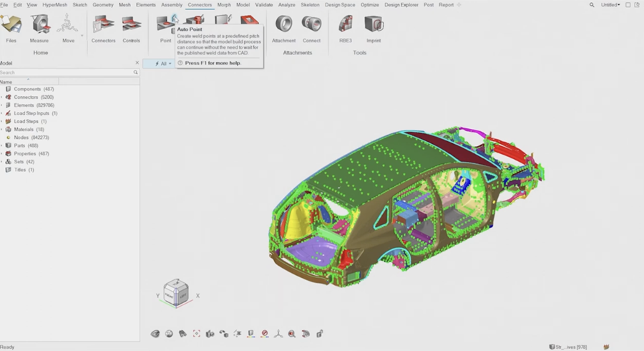Viewport: 644px width, 351px height.
Task: Click the red-clamp mask icon in view toolbar
Action: click(x=305, y=334)
